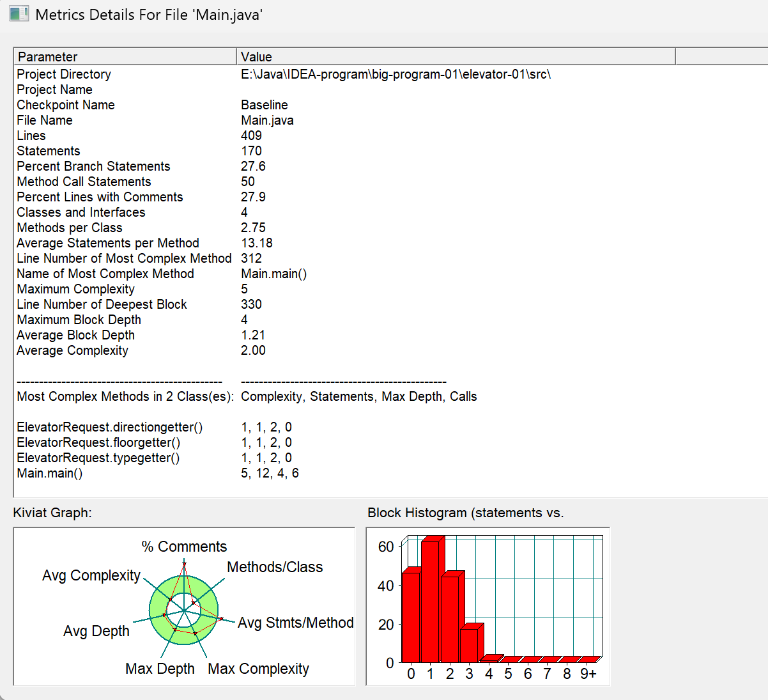Click the Avg Complexity axis label
Image resolution: width=768 pixels, height=700 pixels.
tap(91, 575)
